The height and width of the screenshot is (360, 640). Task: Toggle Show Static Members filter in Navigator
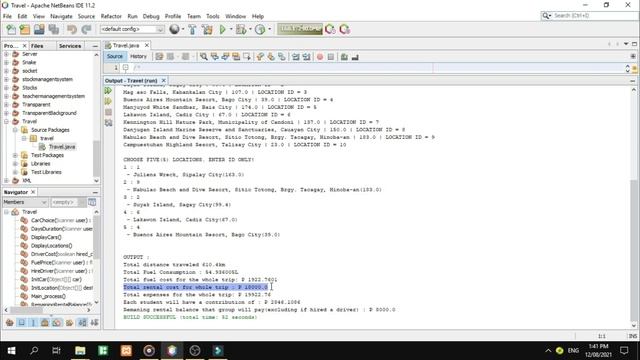pos(33,323)
